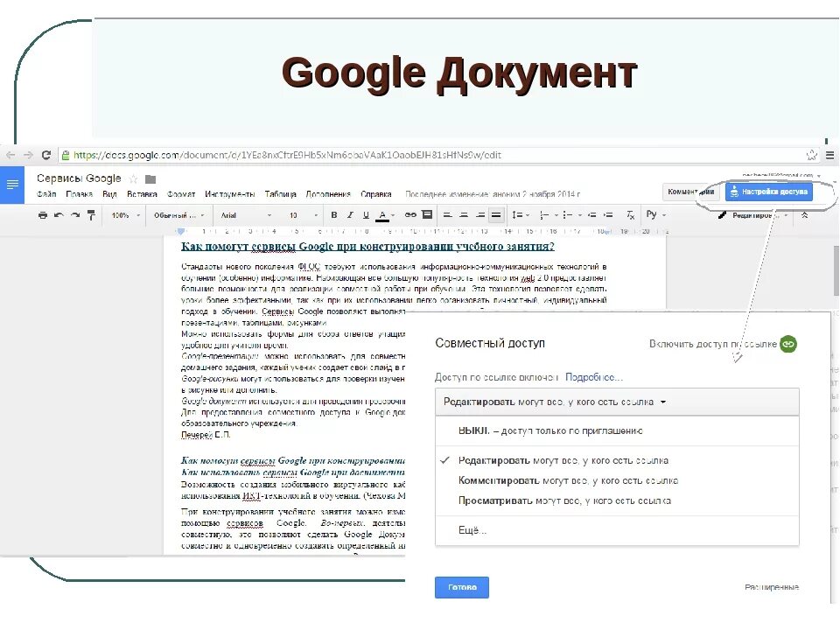Image resolution: width=840 pixels, height=630 pixels.
Task: Click the blue Готово button
Action: point(462,587)
